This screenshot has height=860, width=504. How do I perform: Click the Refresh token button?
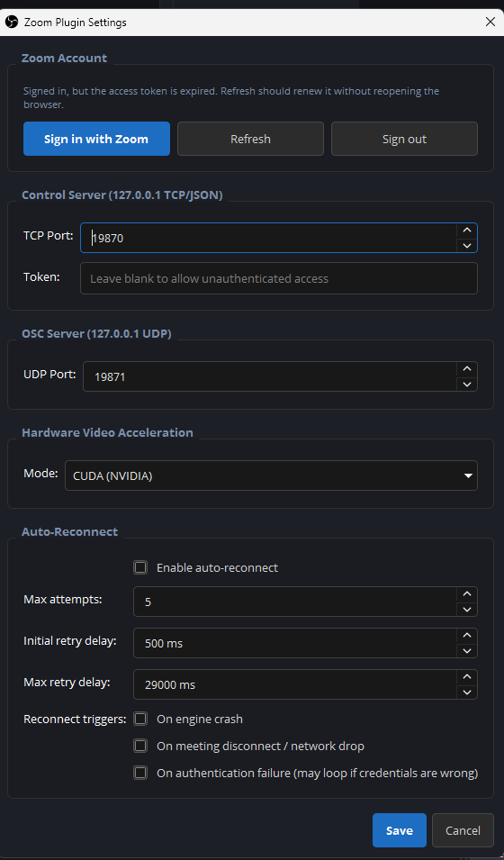(x=250, y=139)
